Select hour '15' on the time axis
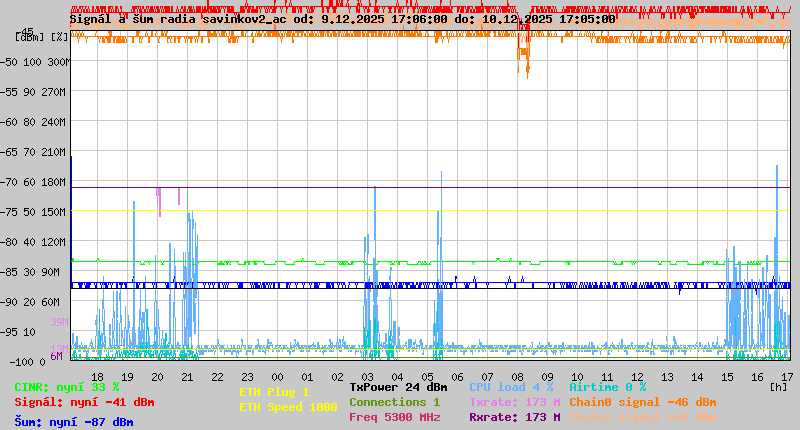The width and height of the screenshot is (800, 430). click(x=728, y=377)
